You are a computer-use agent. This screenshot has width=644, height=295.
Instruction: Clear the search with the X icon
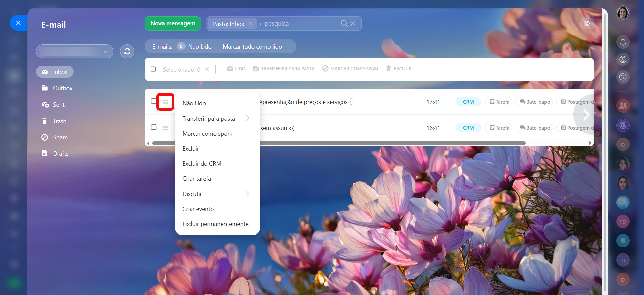click(x=353, y=23)
